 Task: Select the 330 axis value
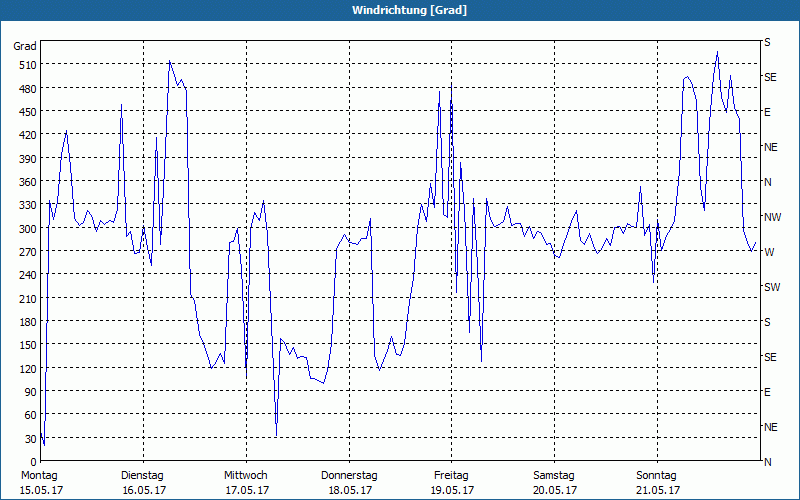[x=28, y=206]
